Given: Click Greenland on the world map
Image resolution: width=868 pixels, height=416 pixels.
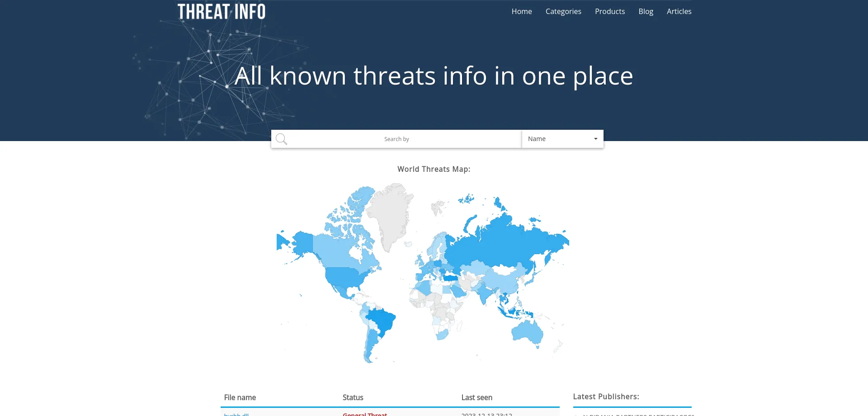Looking at the screenshot, I should (x=391, y=213).
